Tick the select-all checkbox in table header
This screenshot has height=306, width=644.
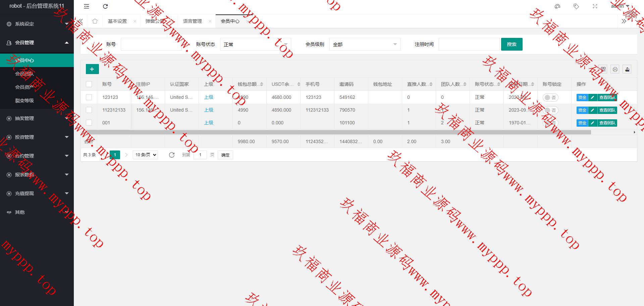tap(89, 84)
